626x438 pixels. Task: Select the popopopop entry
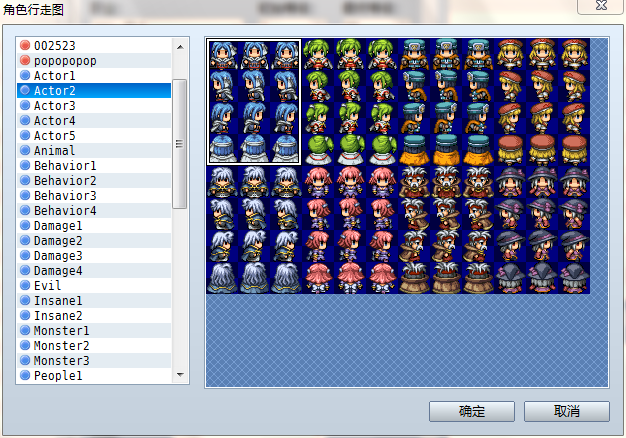click(94, 61)
